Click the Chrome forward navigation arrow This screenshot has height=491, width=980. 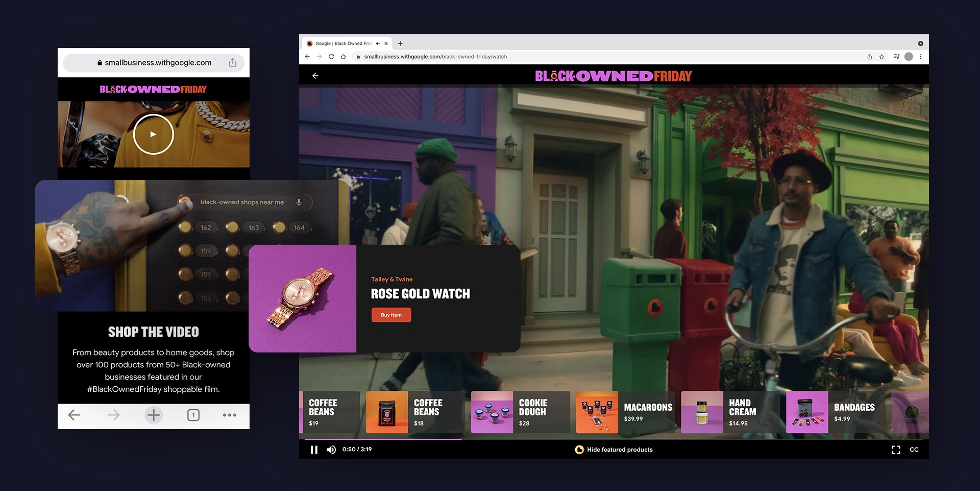click(320, 57)
